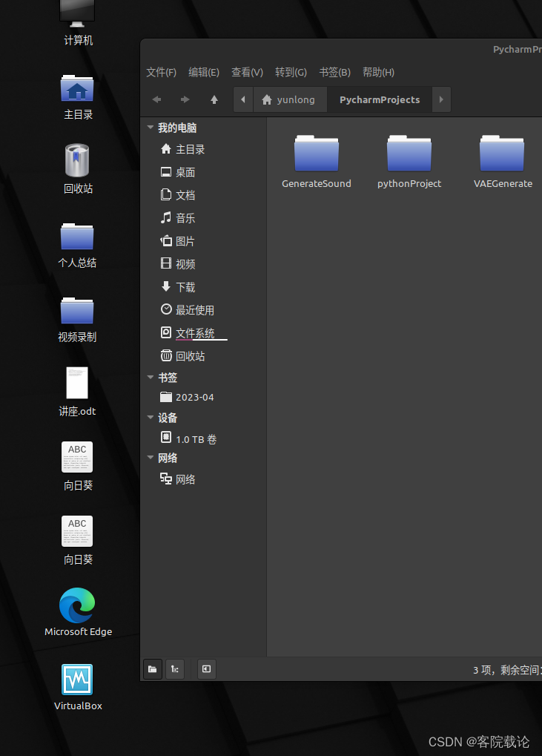Click the path bar right scroll arrow

[x=441, y=99]
